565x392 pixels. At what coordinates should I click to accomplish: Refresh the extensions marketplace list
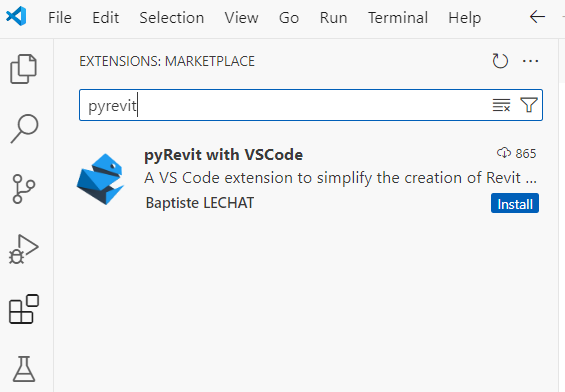point(500,61)
